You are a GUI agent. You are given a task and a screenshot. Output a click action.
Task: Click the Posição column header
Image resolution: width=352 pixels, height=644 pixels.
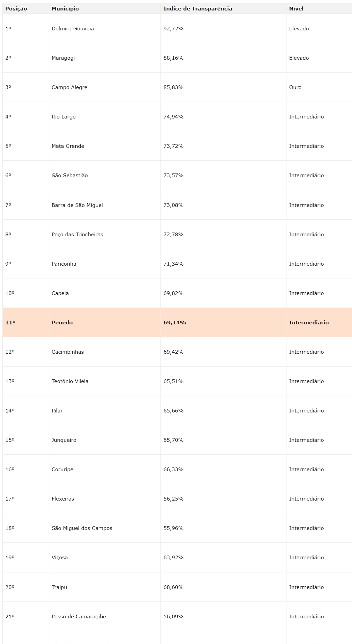click(16, 9)
